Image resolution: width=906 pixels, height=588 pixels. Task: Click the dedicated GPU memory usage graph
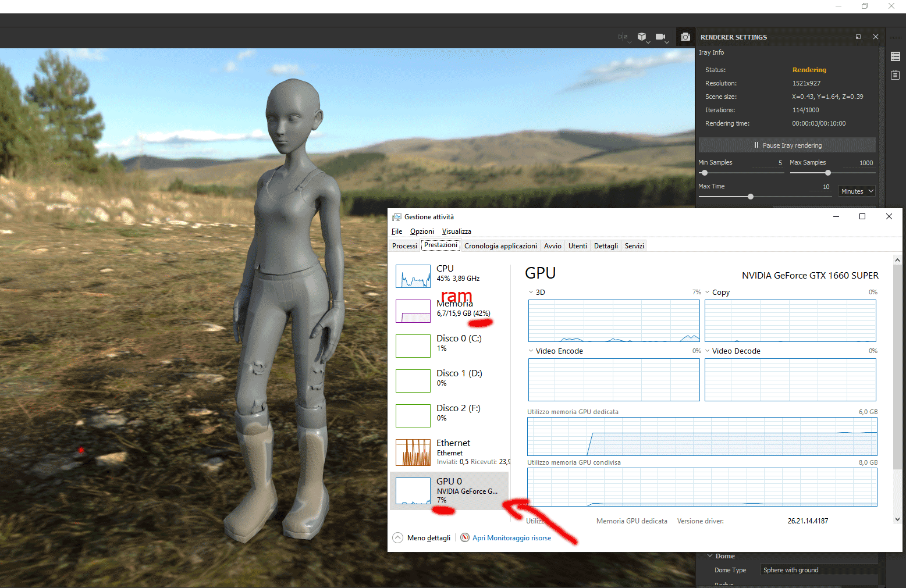coord(702,436)
